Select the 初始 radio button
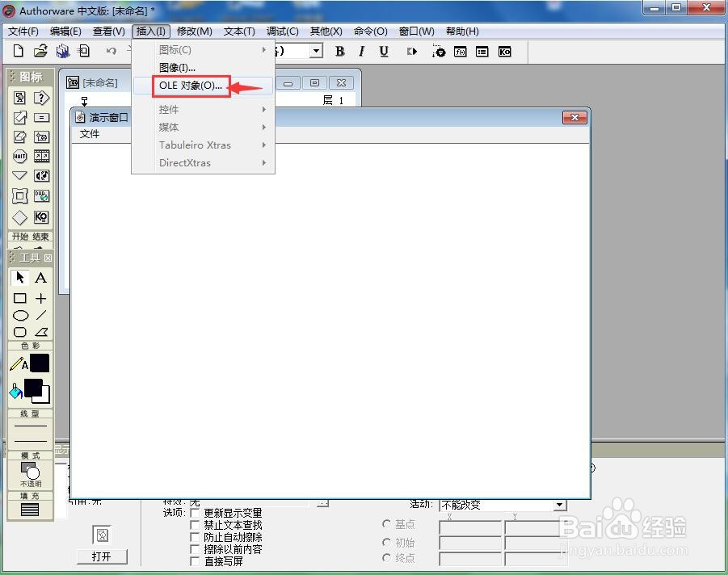The width and height of the screenshot is (728, 575). 386,542
